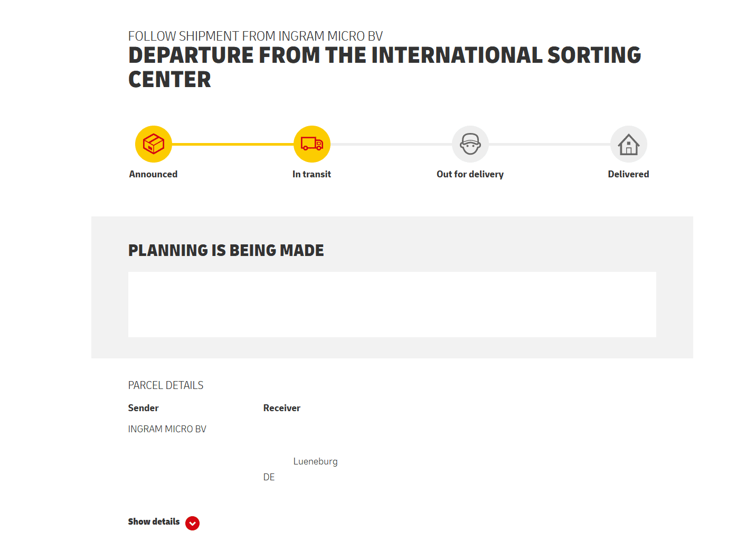Click the yellow progress bar segment

coord(232,144)
